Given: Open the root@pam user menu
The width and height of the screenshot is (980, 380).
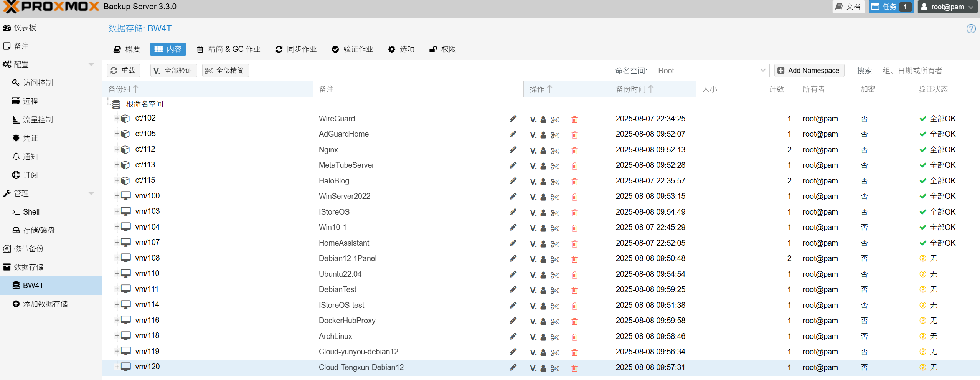Looking at the screenshot, I should (947, 7).
